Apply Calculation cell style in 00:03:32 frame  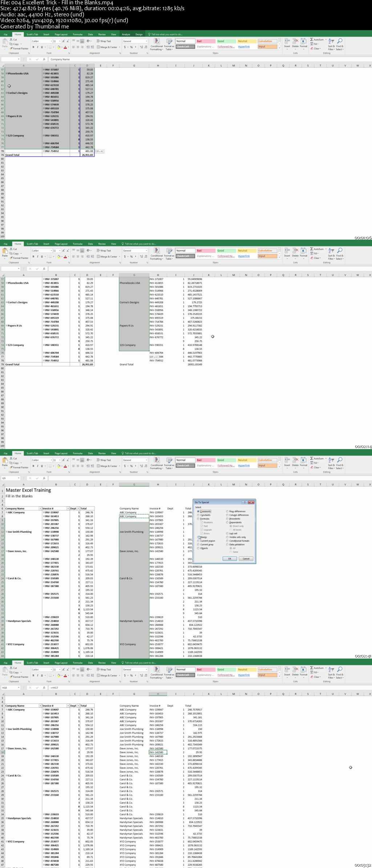[268, 669]
